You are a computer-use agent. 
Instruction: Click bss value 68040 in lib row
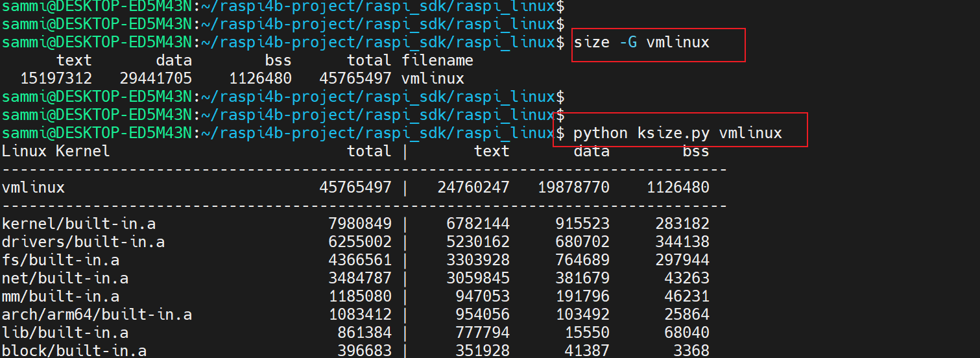[687, 333]
